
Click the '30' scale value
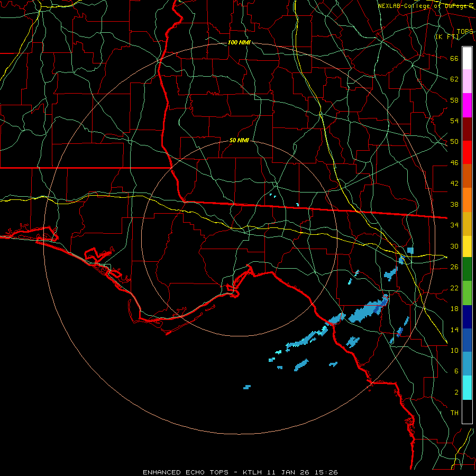(454, 246)
